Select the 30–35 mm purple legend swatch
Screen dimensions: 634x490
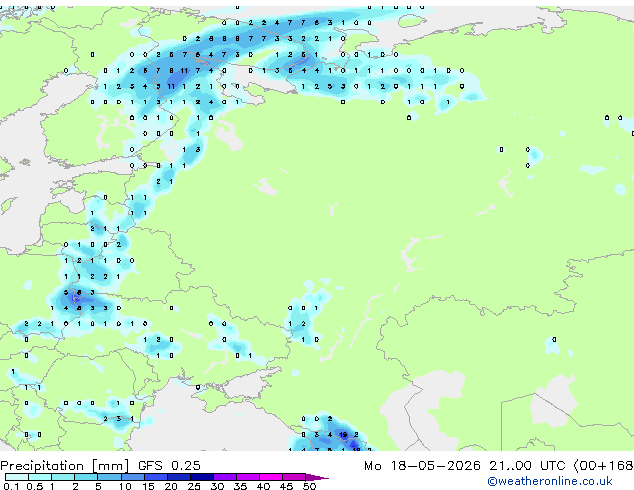(x=225, y=477)
